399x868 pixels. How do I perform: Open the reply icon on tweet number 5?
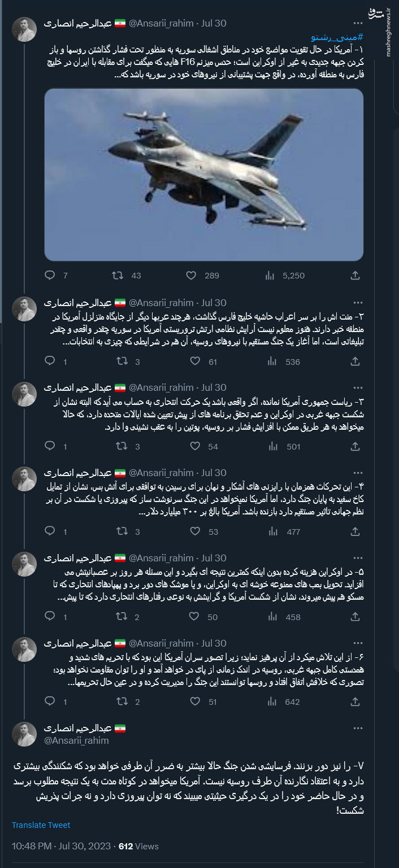50,617
